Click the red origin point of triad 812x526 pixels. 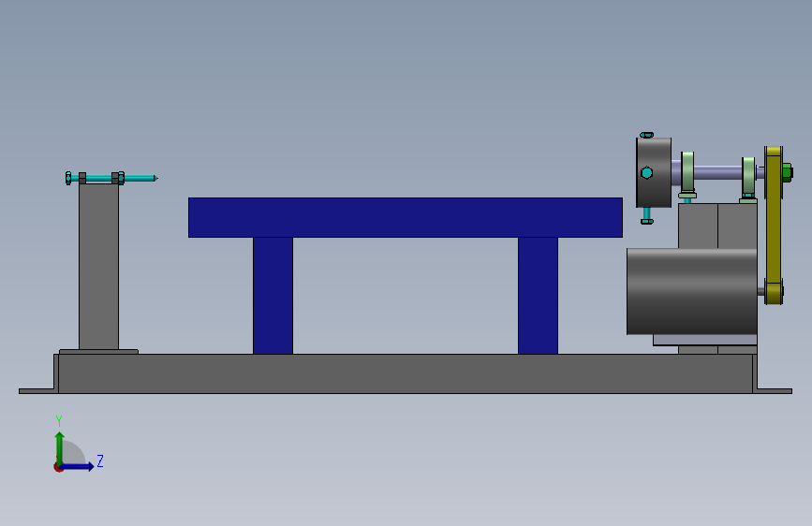pos(58,467)
